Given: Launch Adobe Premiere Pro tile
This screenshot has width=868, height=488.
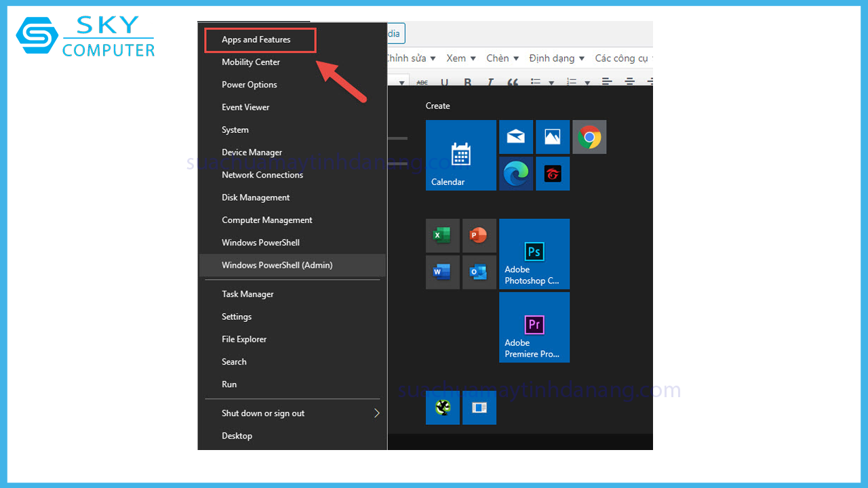Looking at the screenshot, I should (534, 327).
